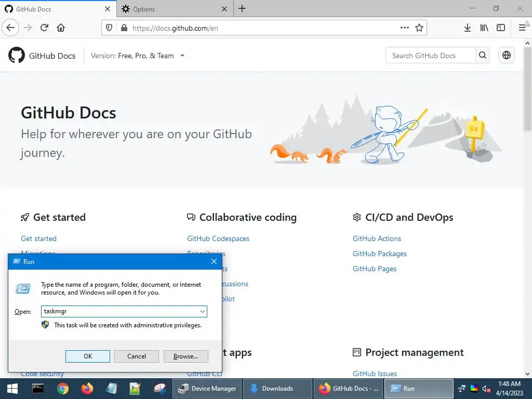View site security padlock details
Viewport: 532px width, 399px height.
pyautogui.click(x=124, y=28)
